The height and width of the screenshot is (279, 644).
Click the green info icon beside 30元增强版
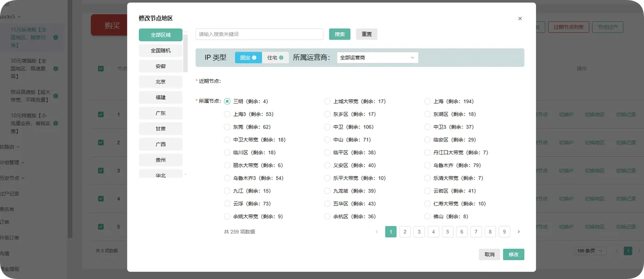click(x=56, y=69)
